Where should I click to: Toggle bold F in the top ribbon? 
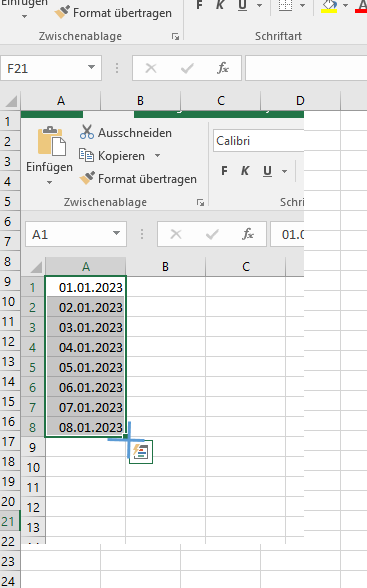coord(199,5)
